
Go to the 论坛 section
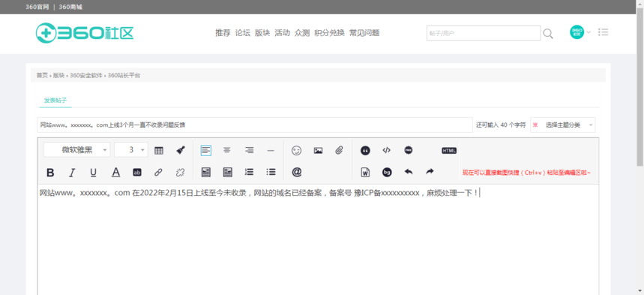[x=243, y=33]
